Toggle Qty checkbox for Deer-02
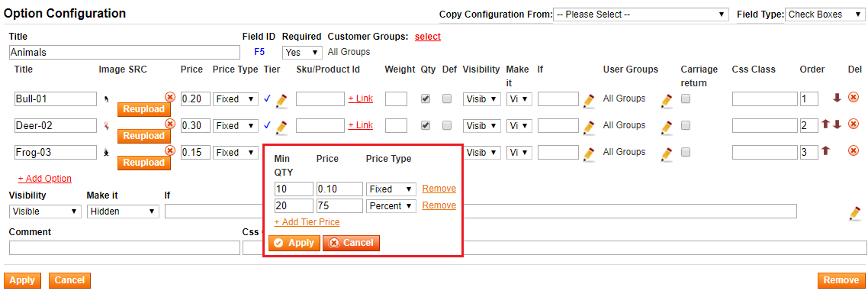Viewport: 868px width, 294px height. (x=425, y=125)
